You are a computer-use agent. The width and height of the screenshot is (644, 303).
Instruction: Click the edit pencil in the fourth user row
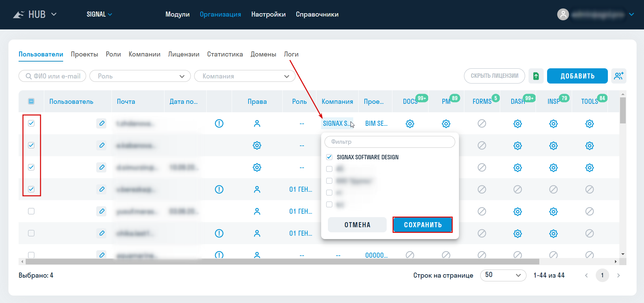tap(101, 189)
